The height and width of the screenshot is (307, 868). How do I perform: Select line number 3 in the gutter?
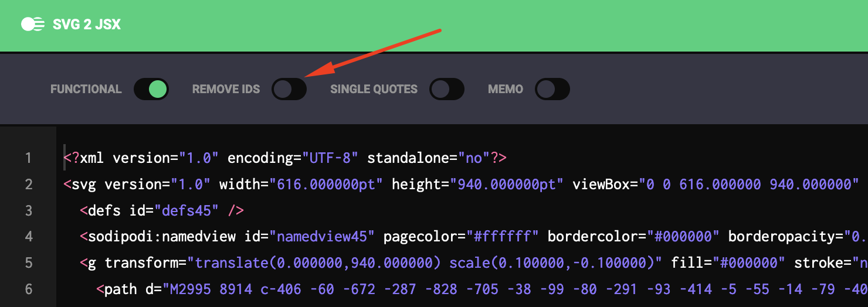click(28, 210)
